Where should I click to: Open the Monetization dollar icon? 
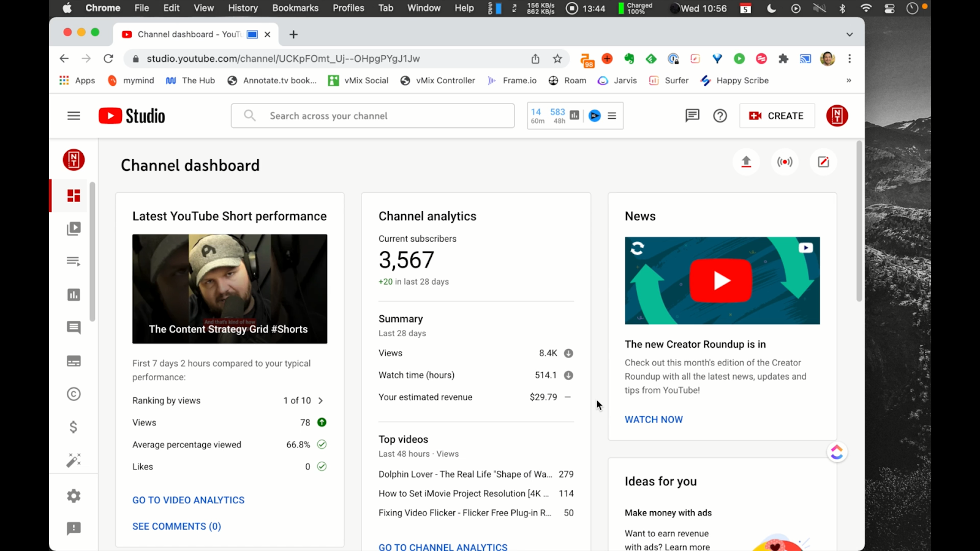coord(73,427)
